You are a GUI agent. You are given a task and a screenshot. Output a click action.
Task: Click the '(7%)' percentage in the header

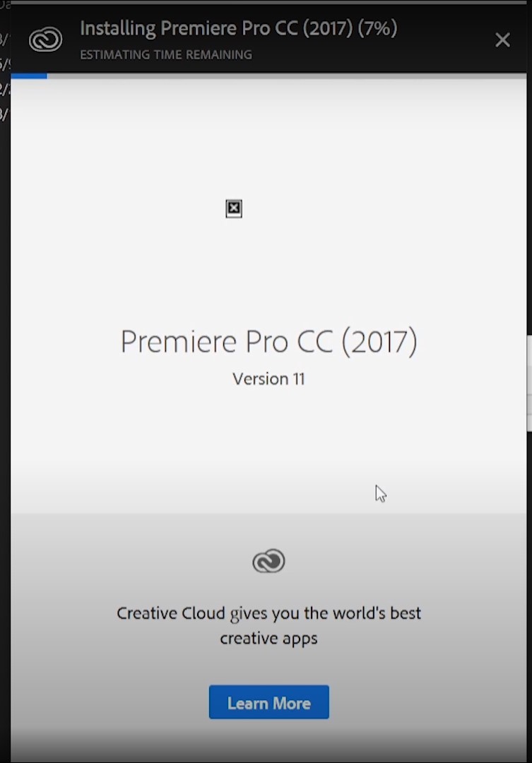[x=377, y=29]
